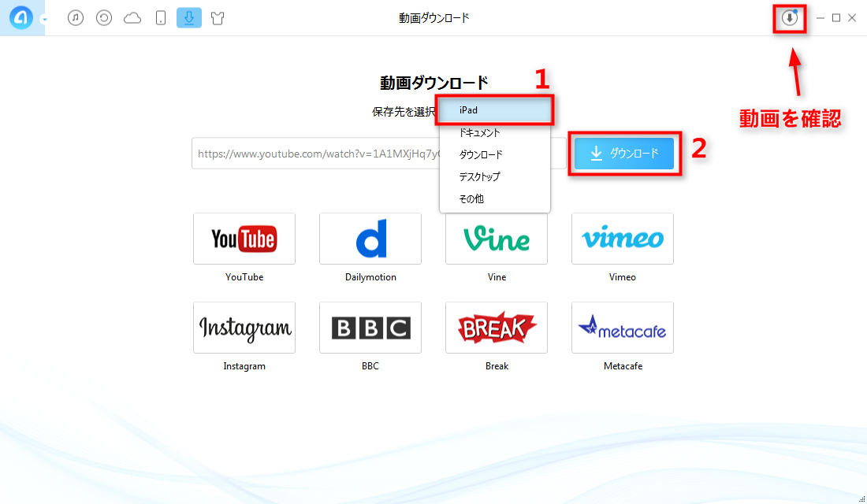Open the Break site thumbnail
The width and height of the screenshot is (867, 504).
tap(497, 328)
